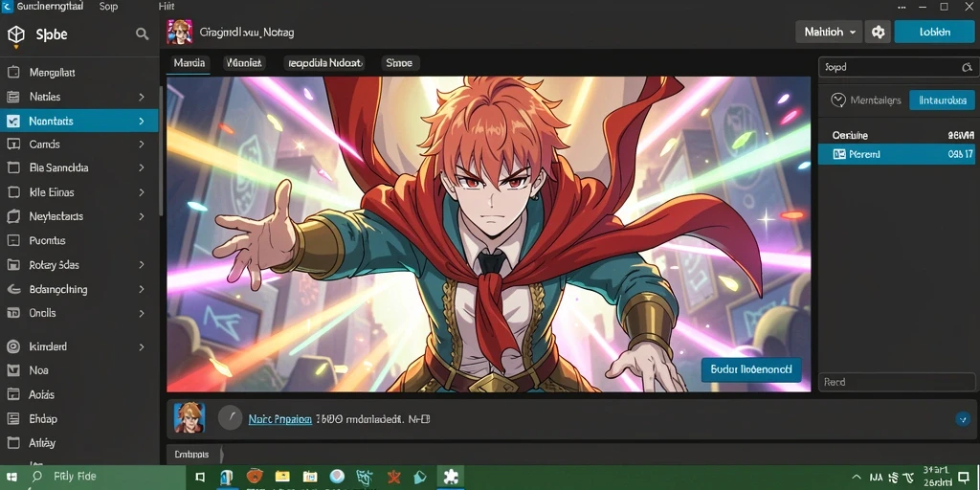The width and height of the screenshot is (980, 490).
Task: Click the avatar icon beside Gragmdl title
Action: [179, 32]
